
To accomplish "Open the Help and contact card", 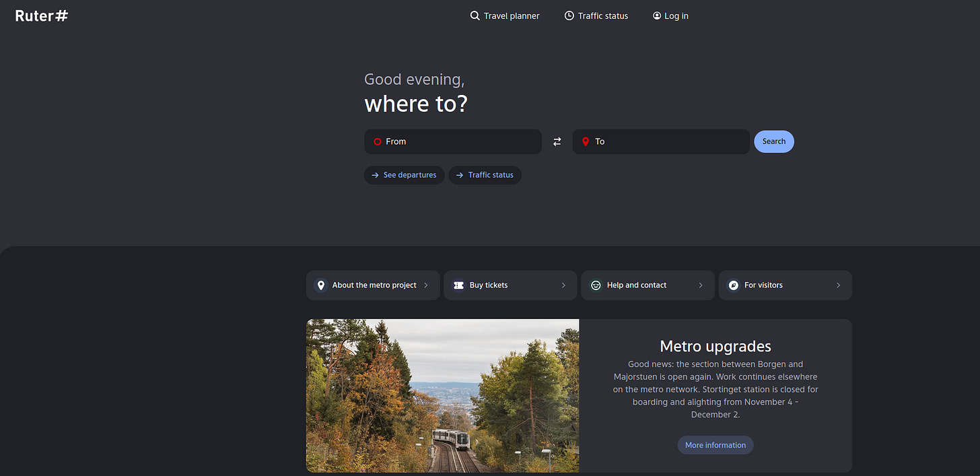I will pyautogui.click(x=647, y=285).
